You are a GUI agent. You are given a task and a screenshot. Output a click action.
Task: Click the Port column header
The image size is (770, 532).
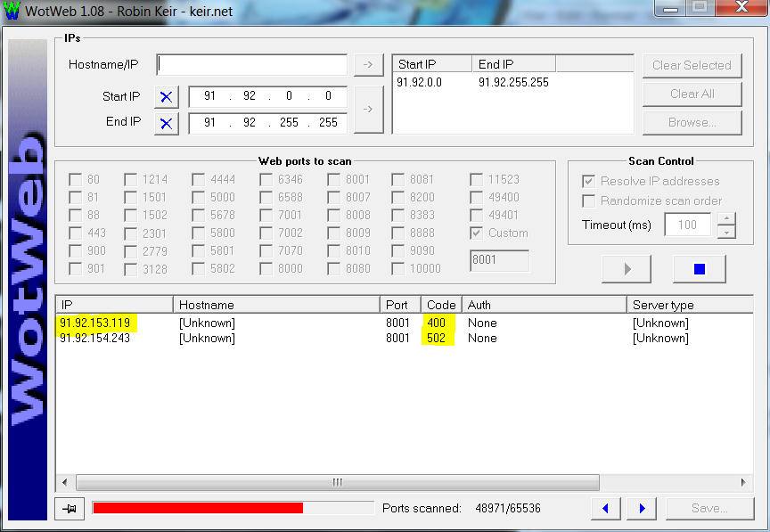[401, 305]
